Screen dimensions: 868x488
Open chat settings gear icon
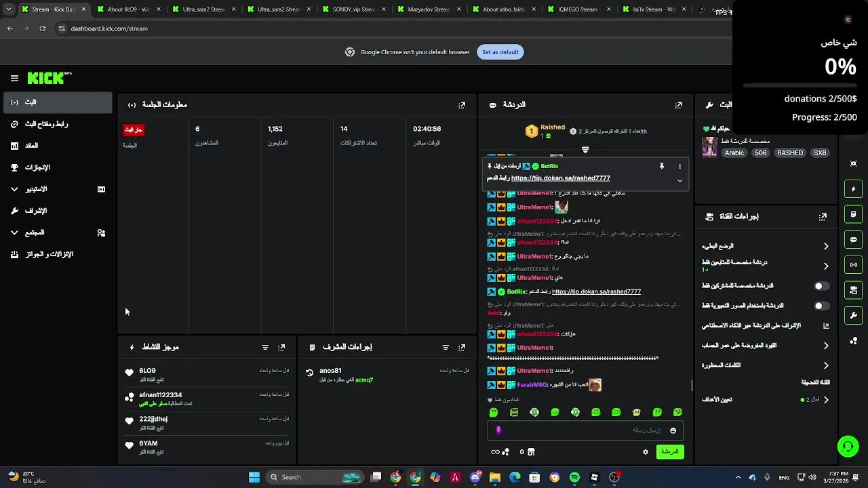pyautogui.click(x=646, y=452)
